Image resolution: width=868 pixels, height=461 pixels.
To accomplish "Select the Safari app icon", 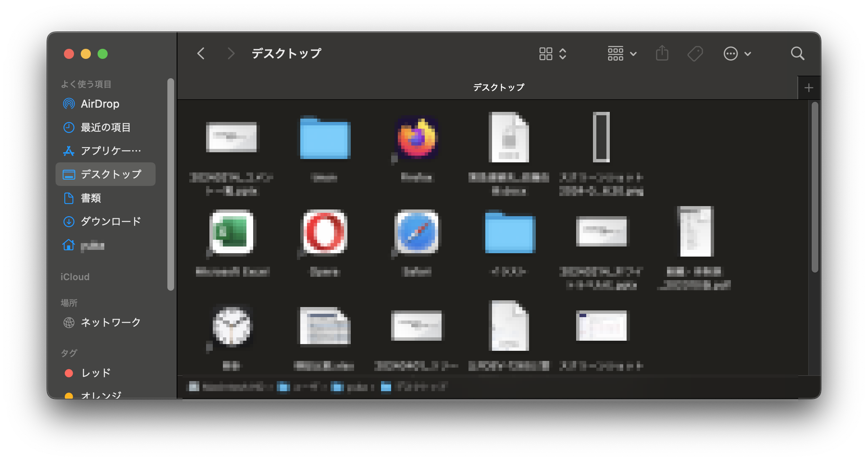I will click(x=417, y=232).
